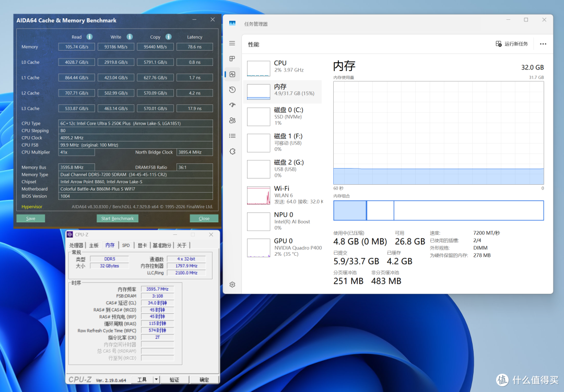Click CAS latency 34.0 value in CPU-Z
Image resolution: width=564 pixels, height=392 pixels.
(157, 303)
